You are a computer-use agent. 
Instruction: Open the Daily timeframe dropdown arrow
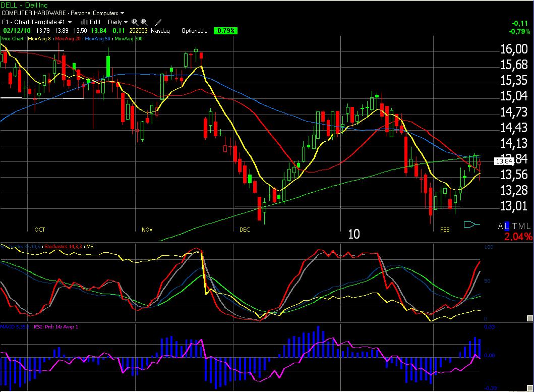tap(126, 22)
